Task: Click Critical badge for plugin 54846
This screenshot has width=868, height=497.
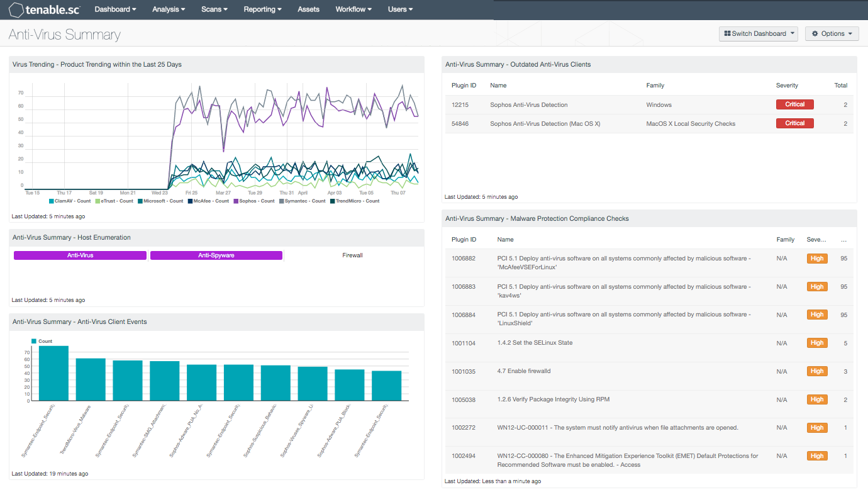Action: 794,123
